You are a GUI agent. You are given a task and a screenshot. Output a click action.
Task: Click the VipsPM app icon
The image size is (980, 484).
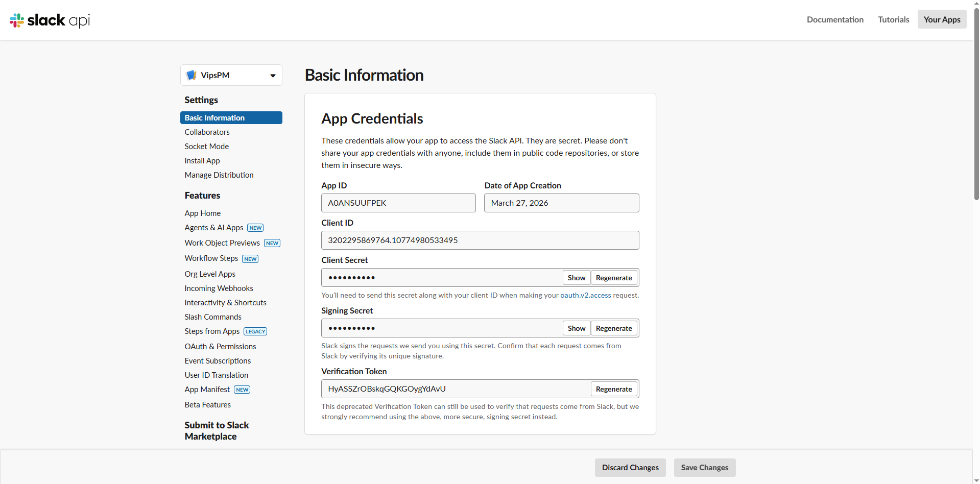click(x=192, y=75)
